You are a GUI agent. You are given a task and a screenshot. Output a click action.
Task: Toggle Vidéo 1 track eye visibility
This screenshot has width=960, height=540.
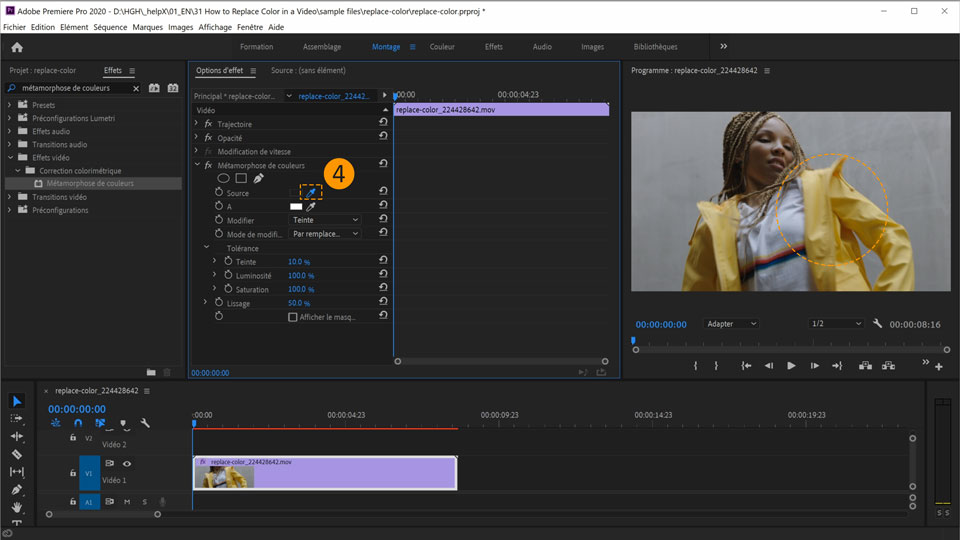point(127,463)
